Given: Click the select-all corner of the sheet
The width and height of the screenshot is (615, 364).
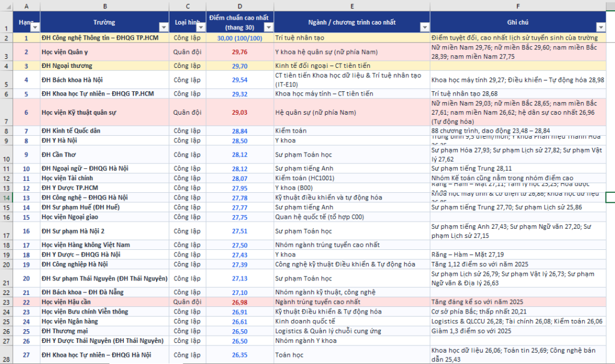Looking at the screenshot, I should point(6,6).
